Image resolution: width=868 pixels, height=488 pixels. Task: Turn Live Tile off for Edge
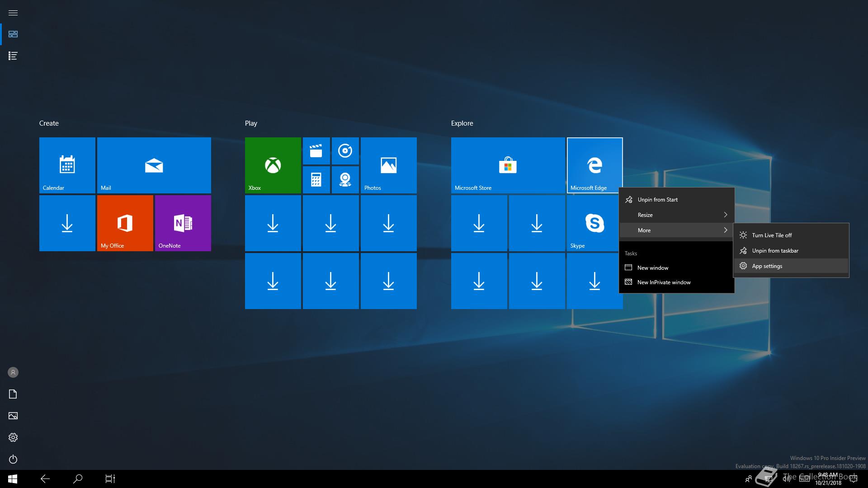pyautogui.click(x=791, y=235)
